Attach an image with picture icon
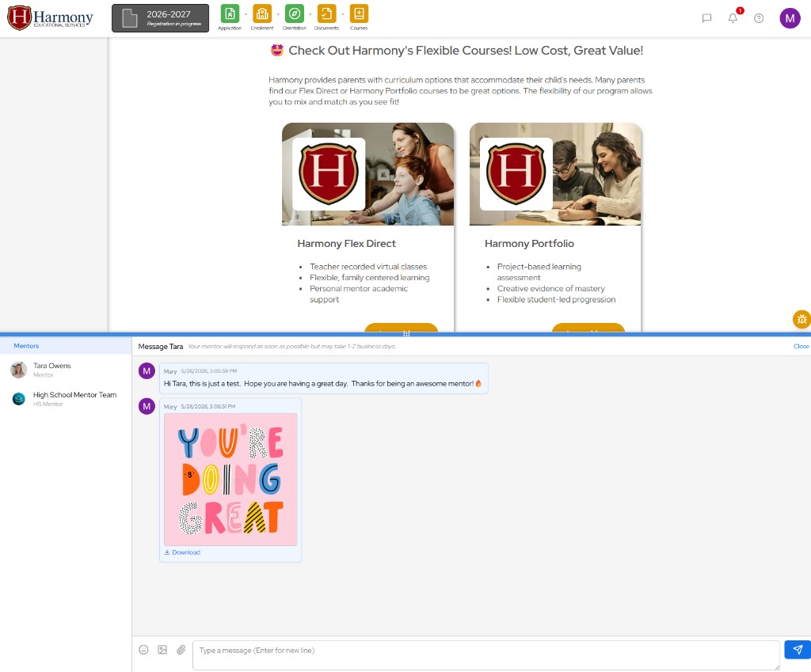 tap(162, 650)
